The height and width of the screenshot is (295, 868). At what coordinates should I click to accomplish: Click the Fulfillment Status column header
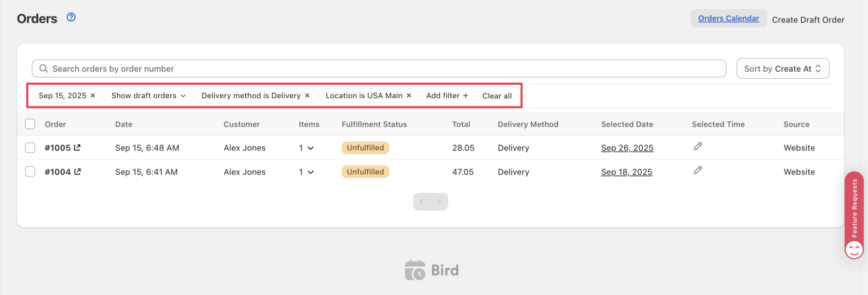[374, 124]
